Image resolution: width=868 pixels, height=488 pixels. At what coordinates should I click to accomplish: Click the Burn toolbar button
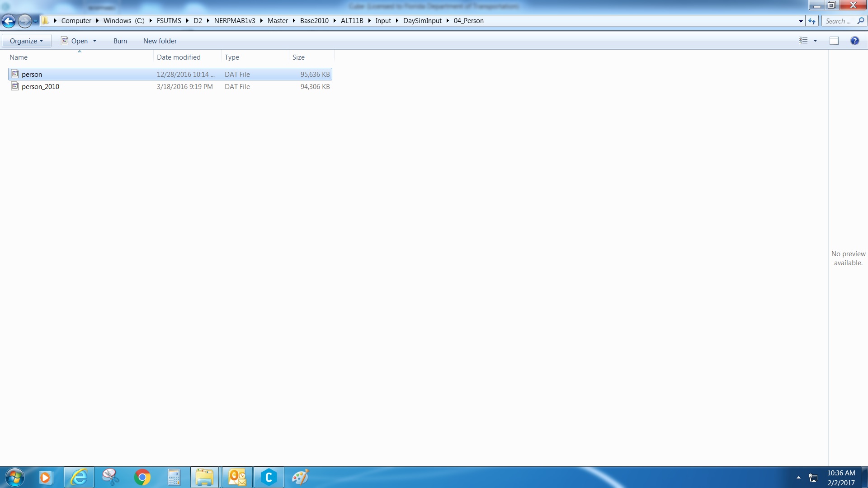120,41
